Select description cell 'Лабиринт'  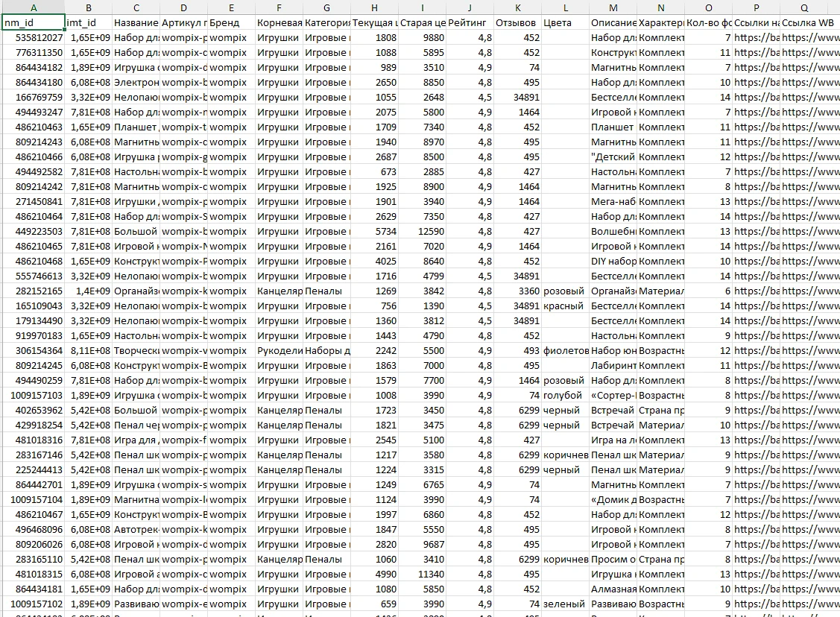(613, 365)
